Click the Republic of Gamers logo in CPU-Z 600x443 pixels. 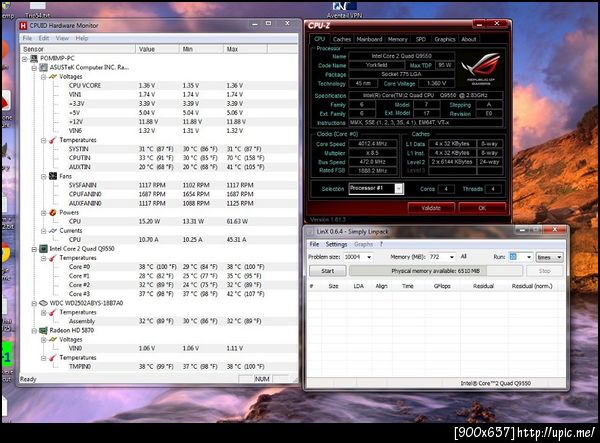point(481,69)
